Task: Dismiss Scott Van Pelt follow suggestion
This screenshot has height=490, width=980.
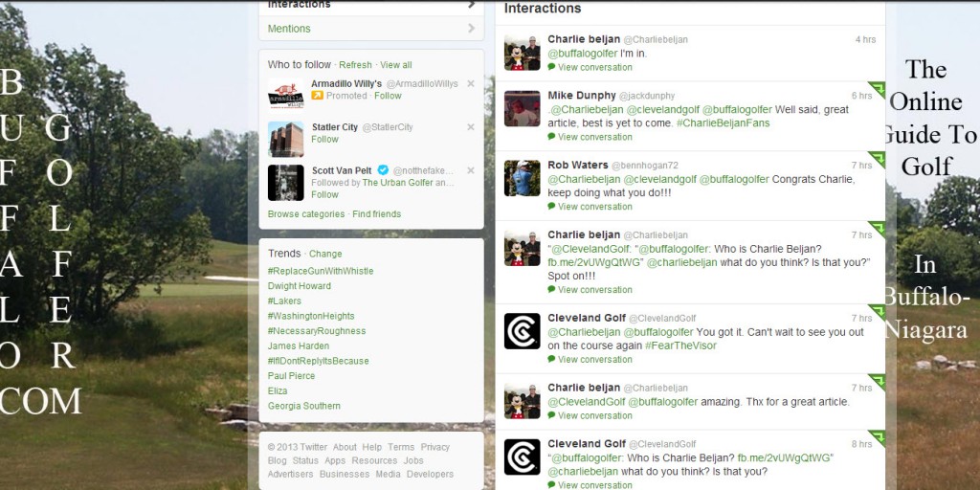Action: tap(471, 170)
